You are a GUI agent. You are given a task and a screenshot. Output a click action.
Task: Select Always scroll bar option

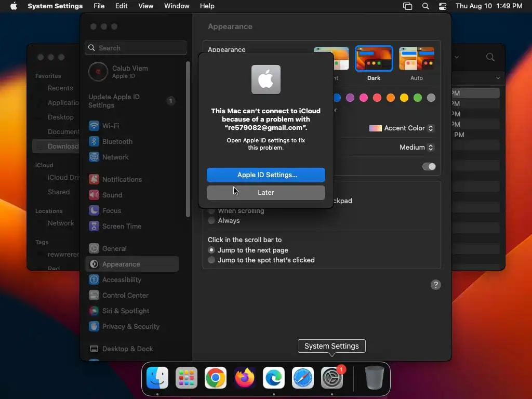click(211, 220)
